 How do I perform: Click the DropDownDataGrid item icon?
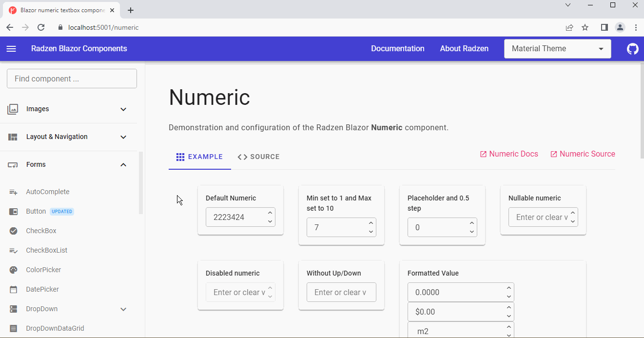tap(14, 329)
